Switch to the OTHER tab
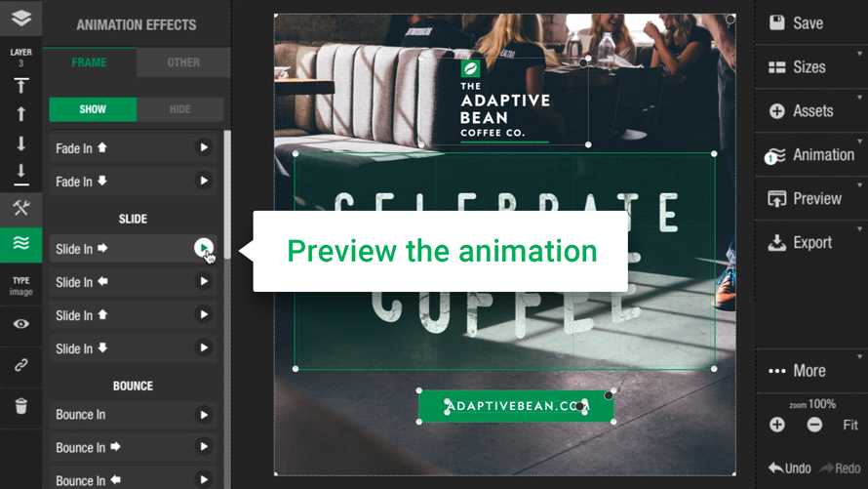Screen dimensions: 868x489 [183, 62]
